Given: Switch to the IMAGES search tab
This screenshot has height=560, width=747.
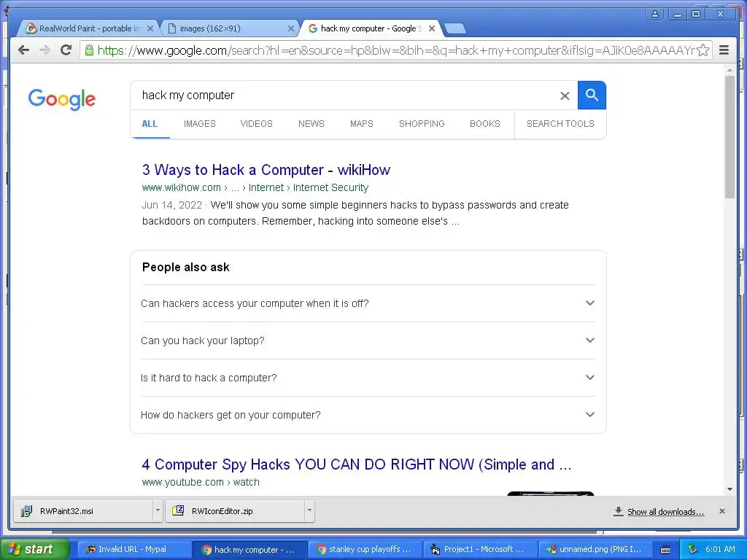Looking at the screenshot, I should pos(200,124).
